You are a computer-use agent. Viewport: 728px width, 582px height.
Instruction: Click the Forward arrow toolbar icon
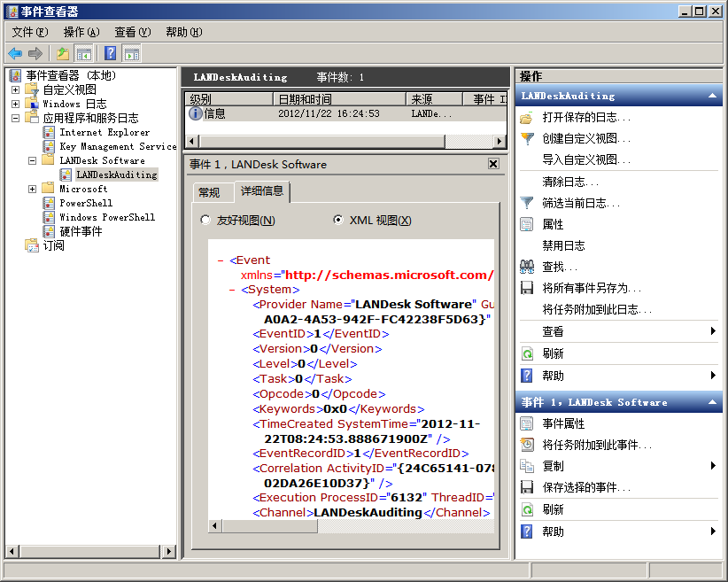click(35, 53)
